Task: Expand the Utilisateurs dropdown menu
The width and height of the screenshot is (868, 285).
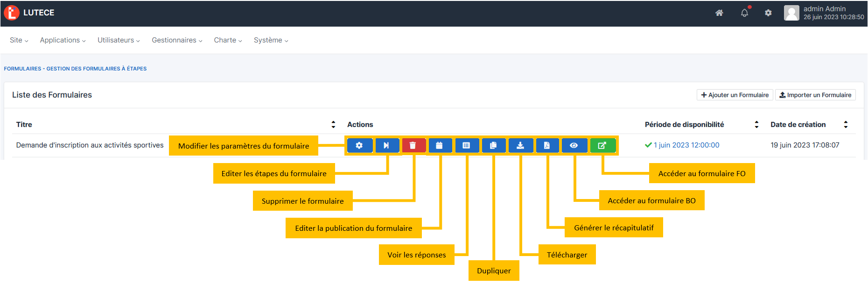Action: pos(119,40)
